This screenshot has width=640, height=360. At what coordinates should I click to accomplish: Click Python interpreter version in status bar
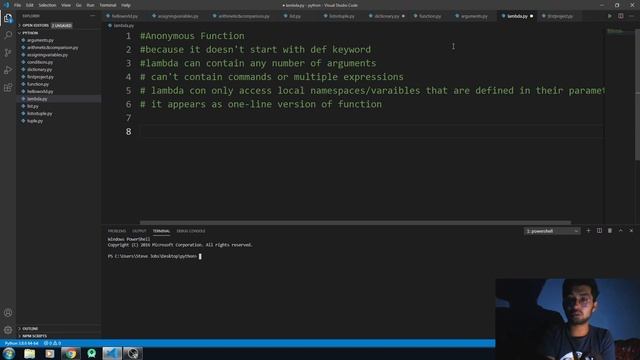[x=21, y=343]
